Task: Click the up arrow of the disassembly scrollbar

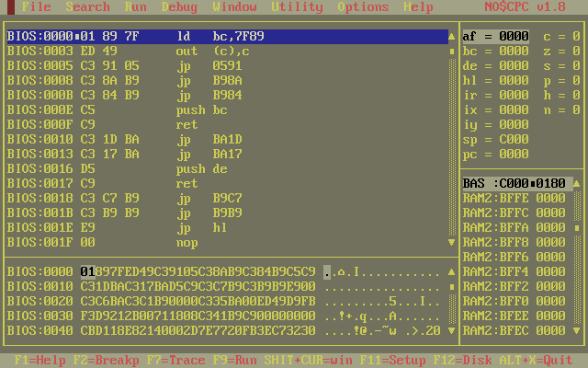Action: pyautogui.click(x=452, y=37)
